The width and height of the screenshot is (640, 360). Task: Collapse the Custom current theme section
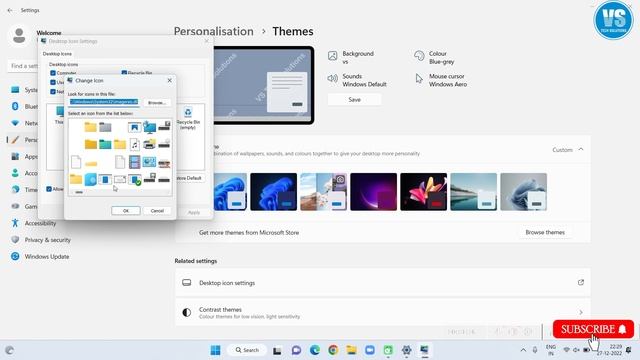coord(580,149)
